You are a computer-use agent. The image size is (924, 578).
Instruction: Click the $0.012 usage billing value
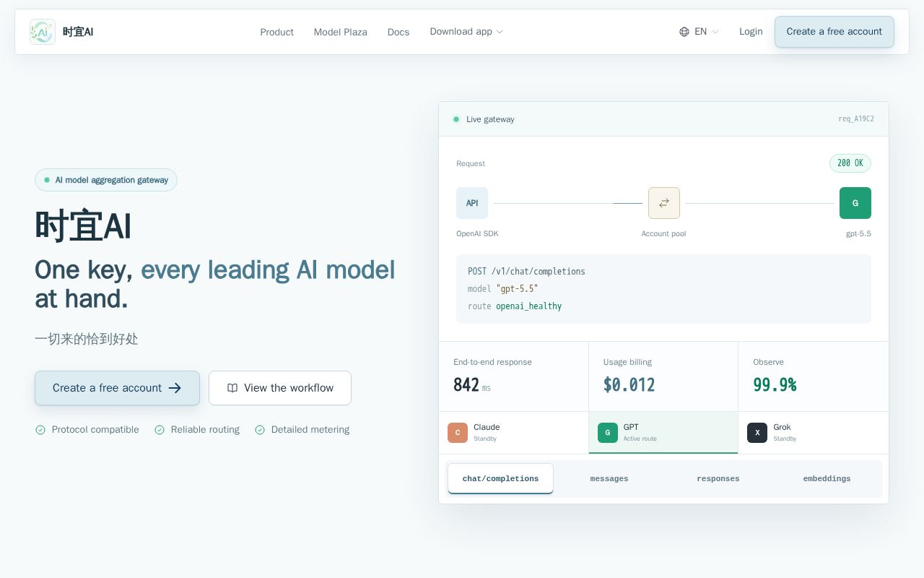629,385
